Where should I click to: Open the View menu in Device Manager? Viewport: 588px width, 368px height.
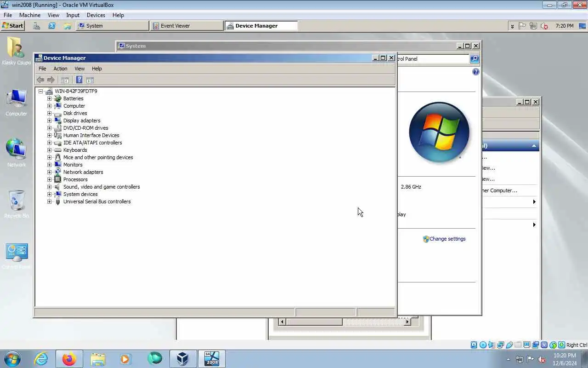coord(79,69)
